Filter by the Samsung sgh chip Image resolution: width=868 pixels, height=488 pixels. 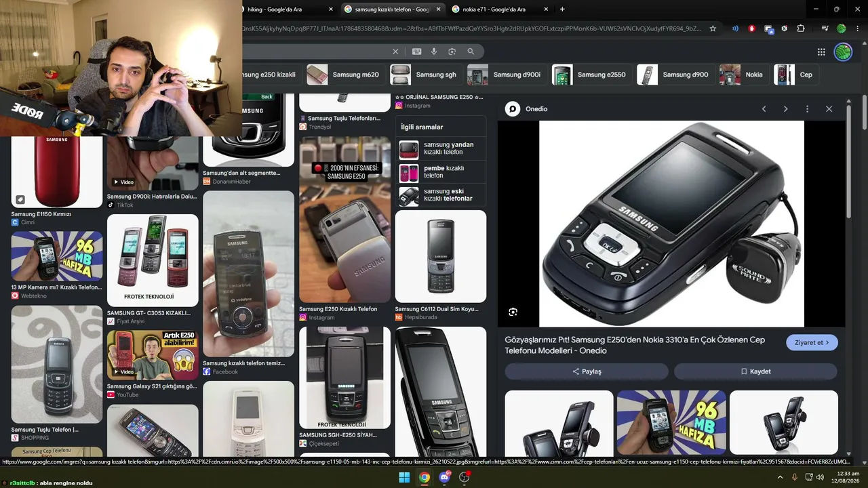click(425, 75)
